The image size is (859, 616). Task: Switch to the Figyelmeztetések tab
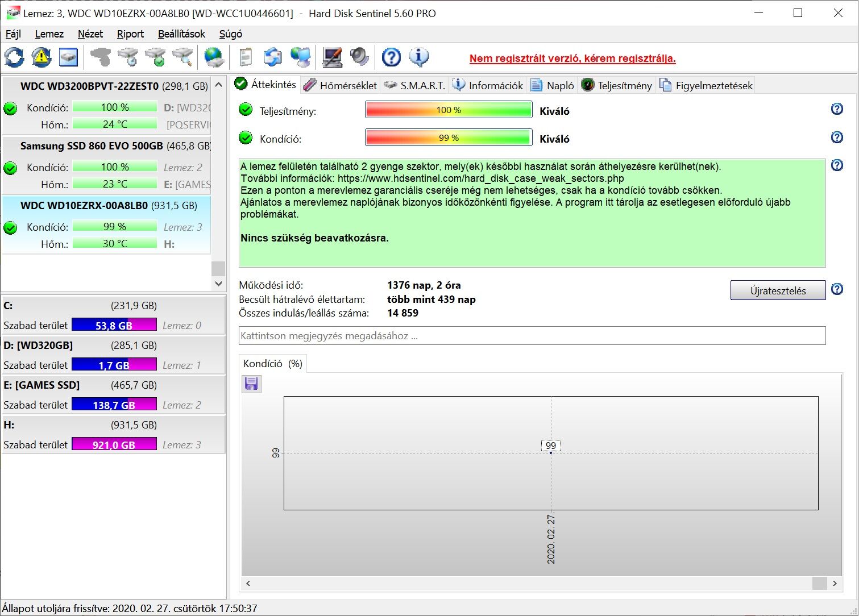click(706, 85)
